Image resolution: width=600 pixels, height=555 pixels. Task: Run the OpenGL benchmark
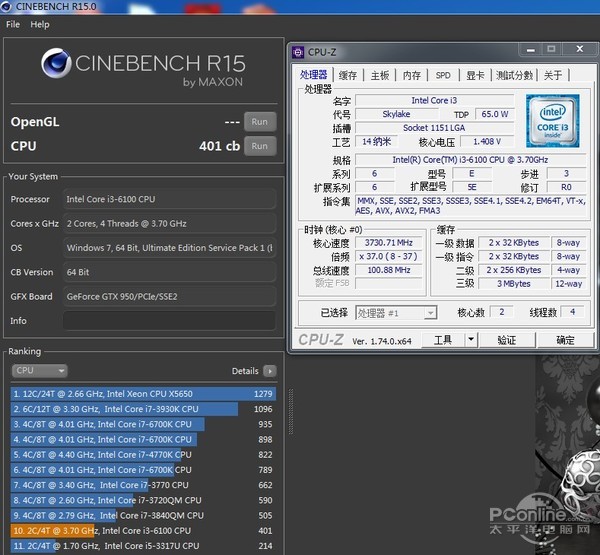pyautogui.click(x=260, y=122)
